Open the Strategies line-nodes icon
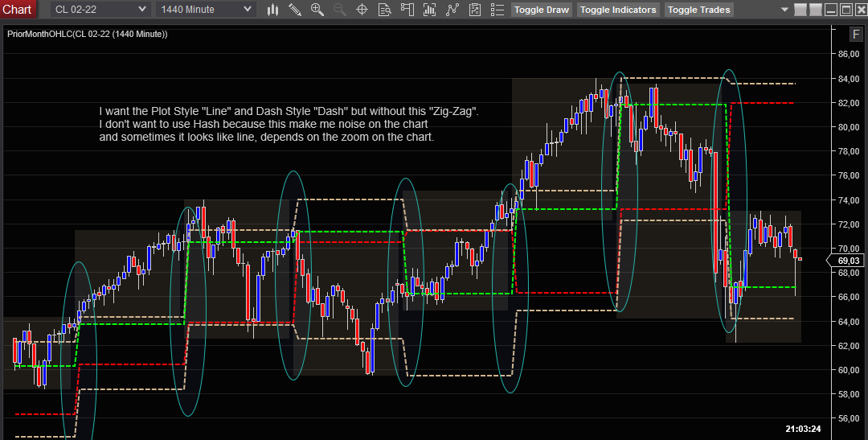 click(452, 10)
